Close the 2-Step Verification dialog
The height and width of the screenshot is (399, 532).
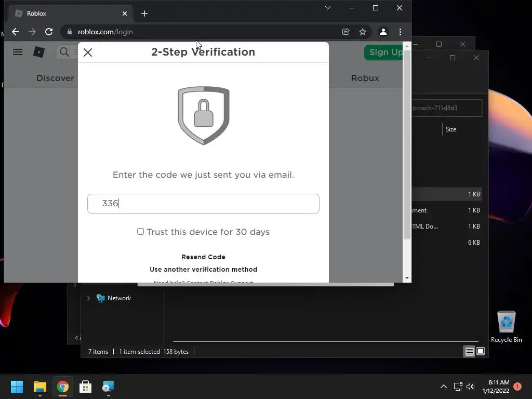88,52
